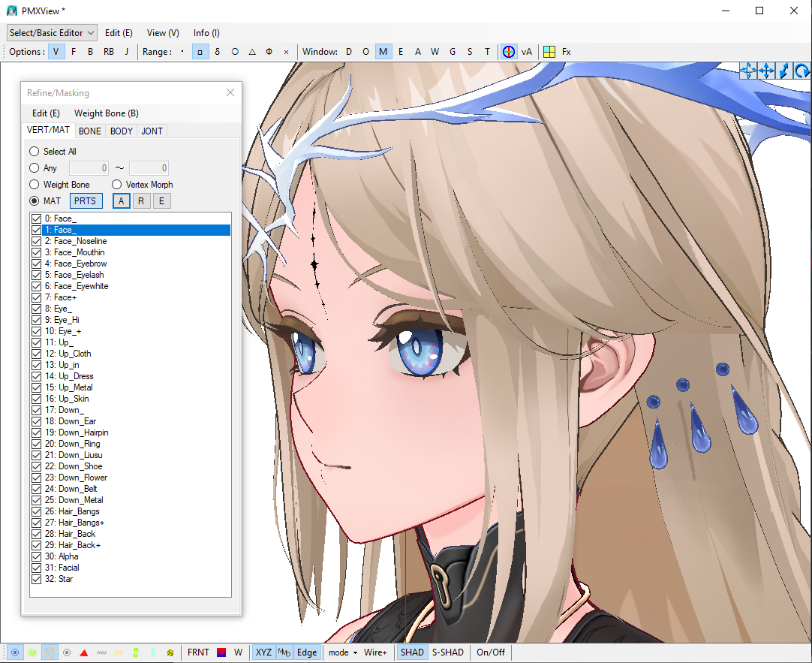Open the Edit (E) main menu
The image size is (812, 663).
(119, 32)
